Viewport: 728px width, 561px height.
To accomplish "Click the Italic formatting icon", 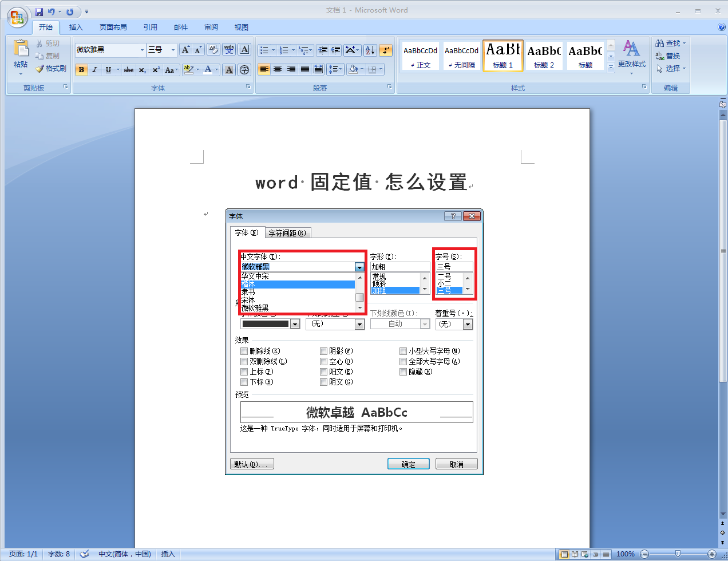I will (94, 70).
